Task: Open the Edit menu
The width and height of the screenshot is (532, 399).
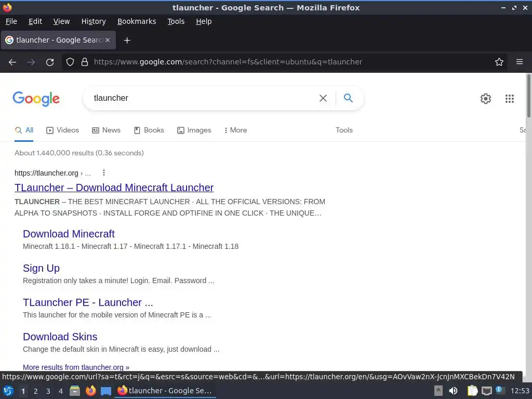Action: (35, 21)
